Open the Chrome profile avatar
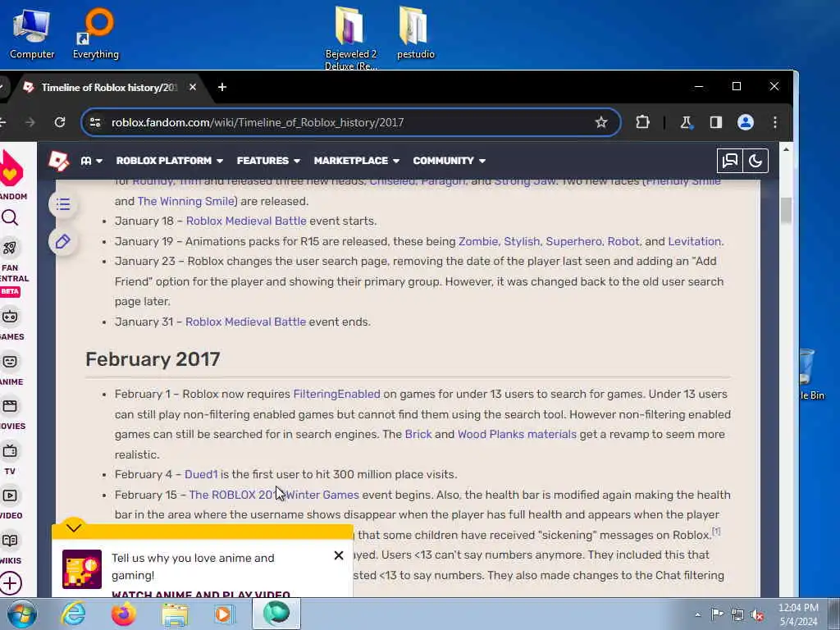840x630 pixels. [x=745, y=122]
